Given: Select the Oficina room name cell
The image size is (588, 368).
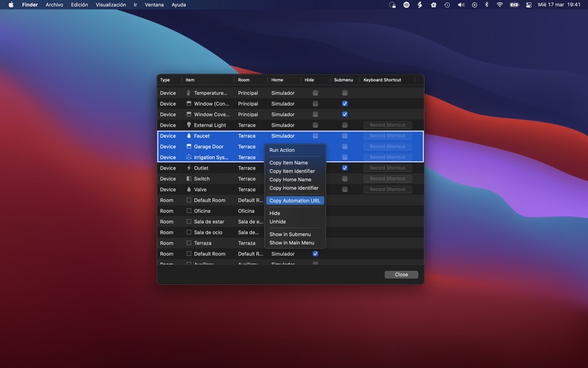Looking at the screenshot, I should 246,211.
